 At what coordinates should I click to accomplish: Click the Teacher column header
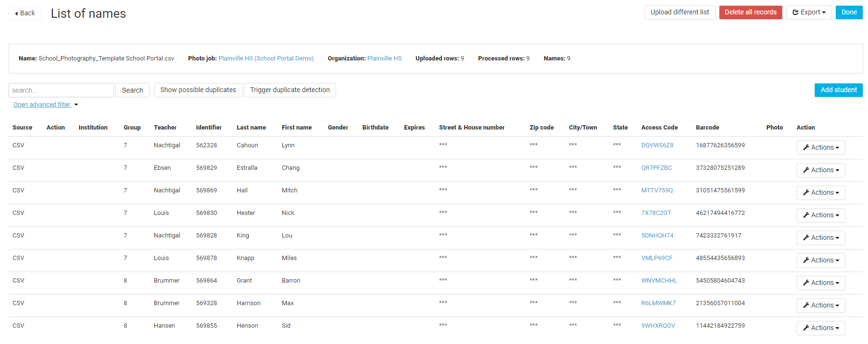(x=165, y=128)
